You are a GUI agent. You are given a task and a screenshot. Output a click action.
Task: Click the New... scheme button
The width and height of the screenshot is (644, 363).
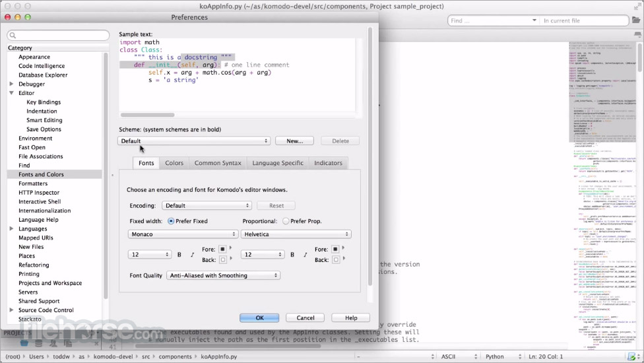tap(294, 141)
